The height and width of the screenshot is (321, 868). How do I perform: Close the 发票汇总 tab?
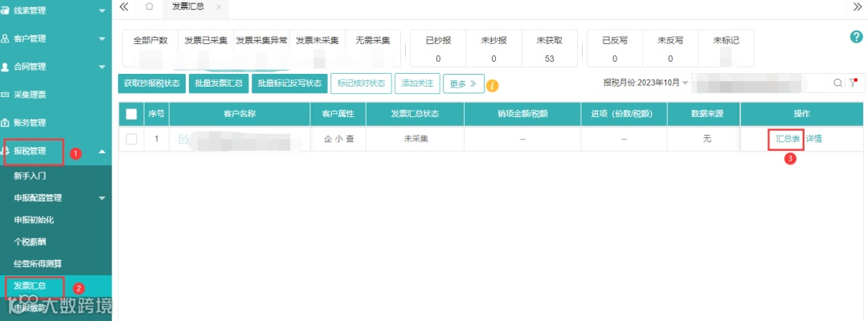[219, 7]
